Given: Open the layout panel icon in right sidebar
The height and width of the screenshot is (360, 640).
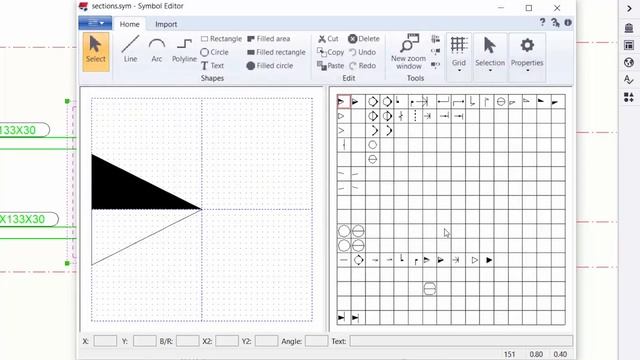Looking at the screenshot, I should click(x=629, y=45).
